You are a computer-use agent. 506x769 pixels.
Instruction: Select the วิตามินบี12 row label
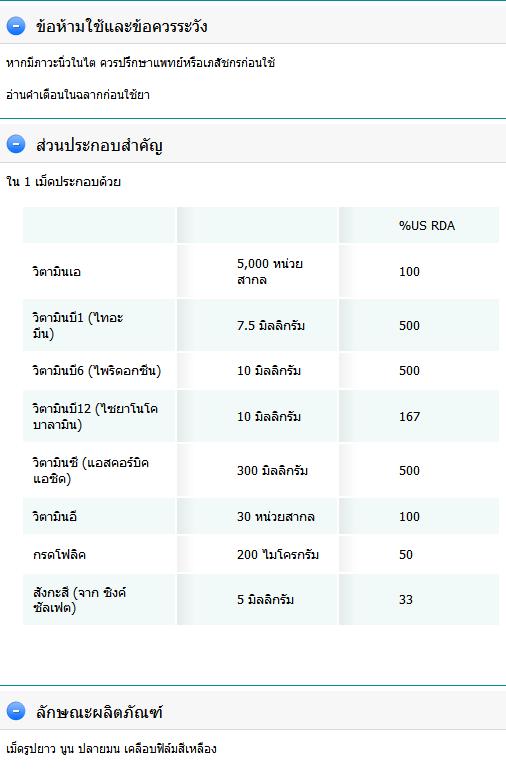tap(95, 416)
